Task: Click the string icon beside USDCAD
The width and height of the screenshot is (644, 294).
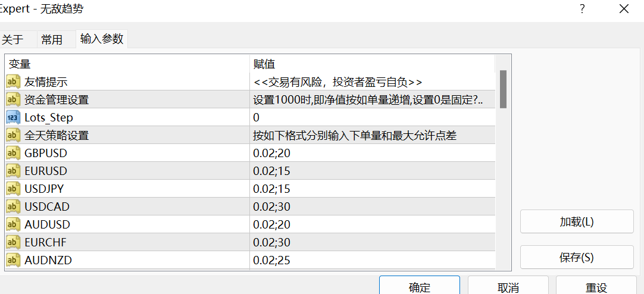Action: click(13, 207)
